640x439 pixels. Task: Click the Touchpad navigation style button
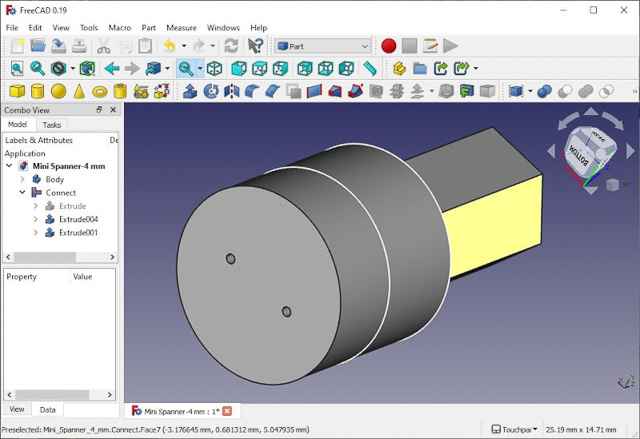click(514, 430)
